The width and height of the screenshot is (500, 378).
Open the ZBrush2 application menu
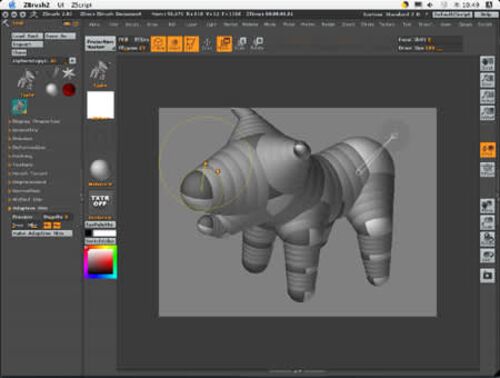click(x=36, y=5)
